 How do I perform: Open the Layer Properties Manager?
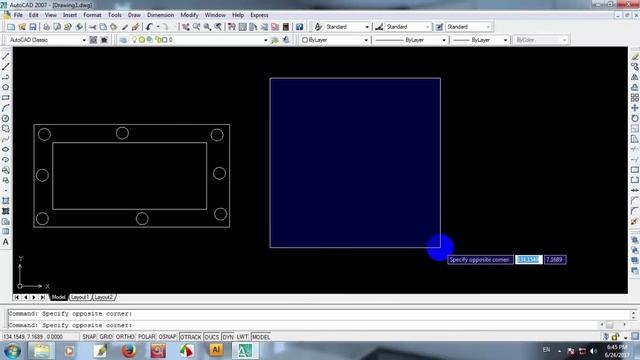click(x=123, y=40)
